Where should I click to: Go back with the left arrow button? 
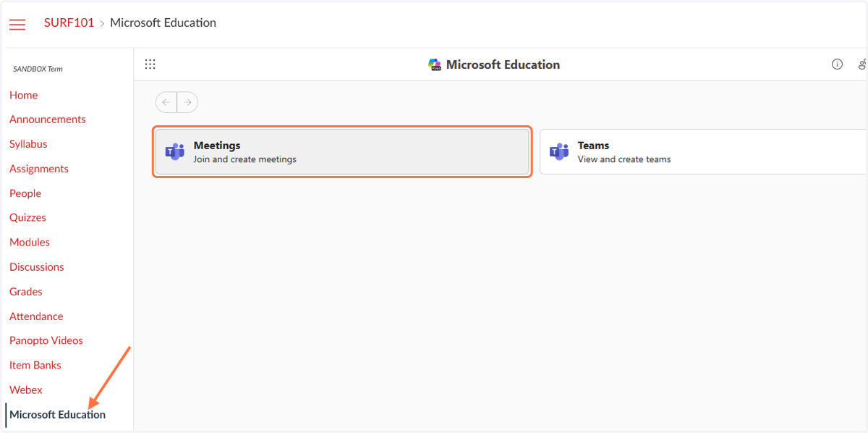166,102
